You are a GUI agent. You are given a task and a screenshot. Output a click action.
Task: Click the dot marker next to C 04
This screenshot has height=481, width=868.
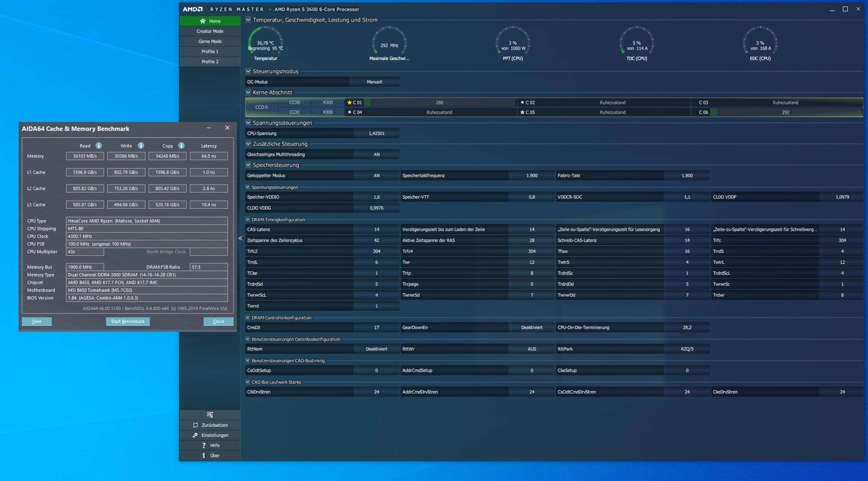coord(349,112)
